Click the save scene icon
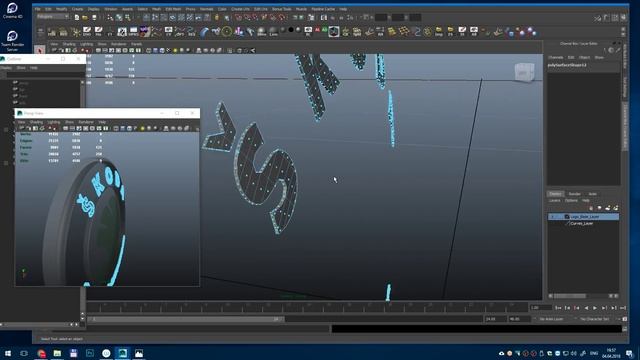This screenshot has width=640, height=360. click(94, 18)
